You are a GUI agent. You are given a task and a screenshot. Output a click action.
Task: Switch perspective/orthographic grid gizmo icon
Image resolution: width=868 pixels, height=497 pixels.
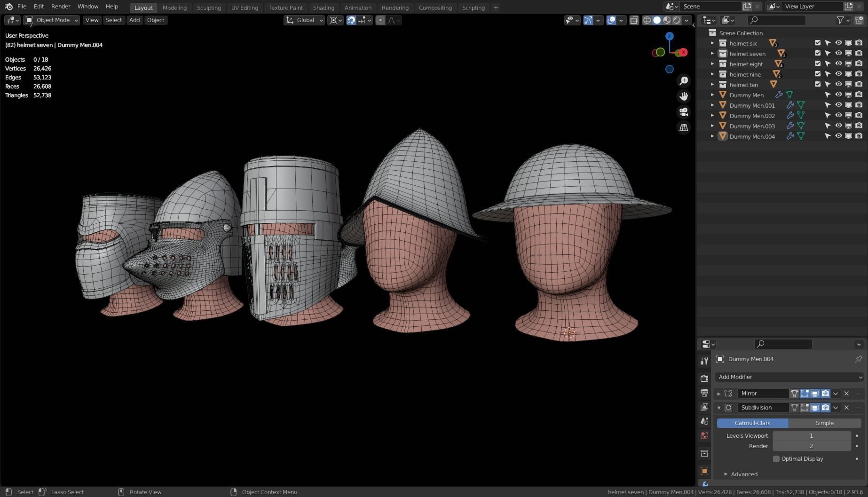click(684, 127)
